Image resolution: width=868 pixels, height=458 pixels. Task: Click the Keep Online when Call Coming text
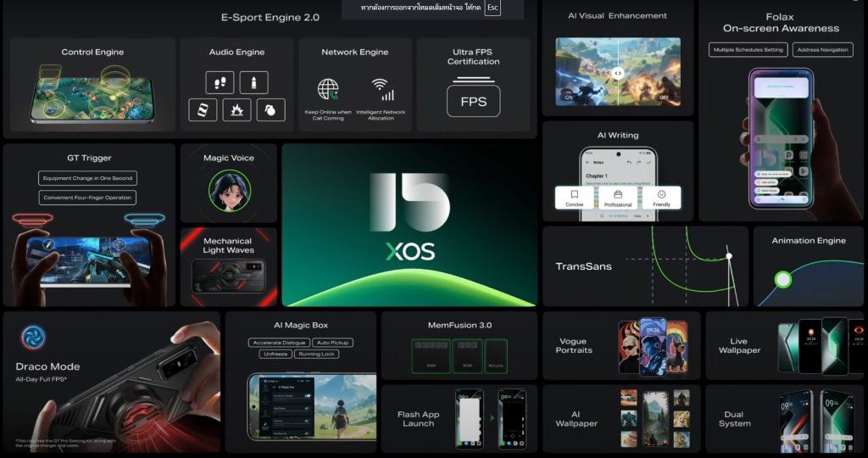328,115
